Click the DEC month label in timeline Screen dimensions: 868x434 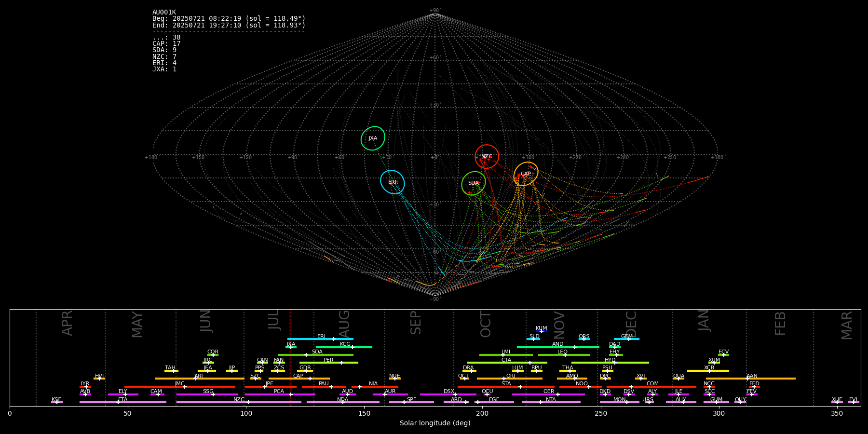[x=631, y=324]
